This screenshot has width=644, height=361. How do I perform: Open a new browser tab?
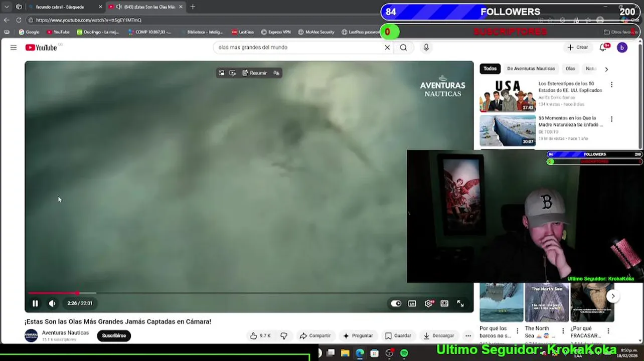(193, 7)
